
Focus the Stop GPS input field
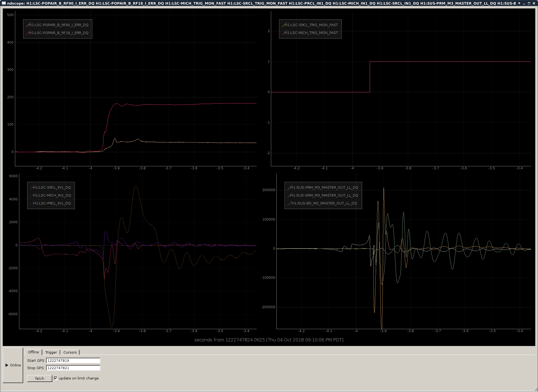[73, 368]
